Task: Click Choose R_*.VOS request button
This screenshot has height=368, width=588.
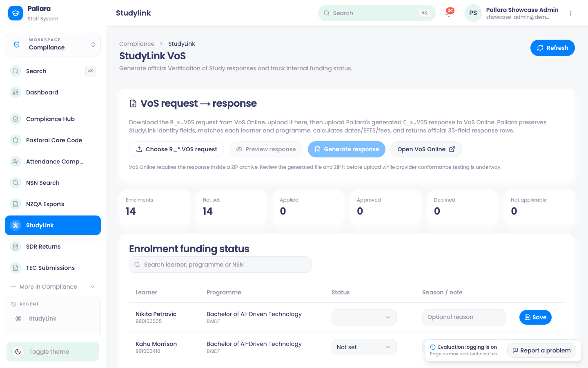Action: pyautogui.click(x=176, y=149)
